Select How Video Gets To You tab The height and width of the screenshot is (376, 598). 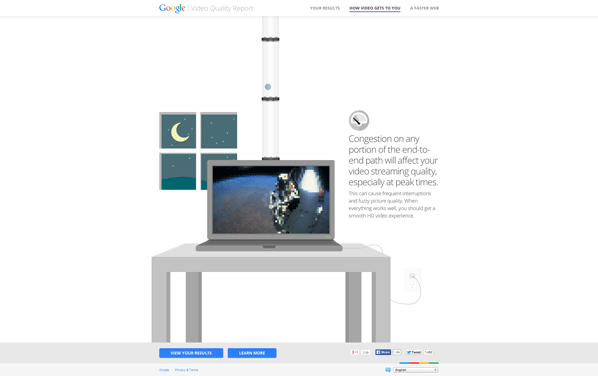point(375,8)
